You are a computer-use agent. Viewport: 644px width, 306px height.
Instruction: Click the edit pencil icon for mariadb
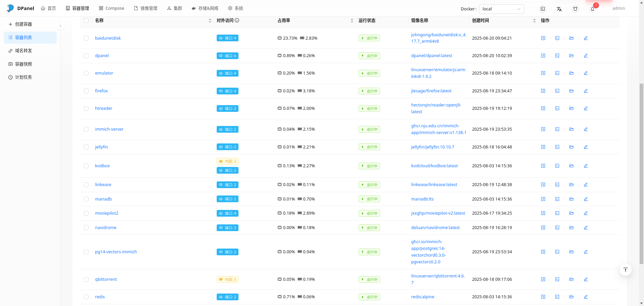coord(586,199)
